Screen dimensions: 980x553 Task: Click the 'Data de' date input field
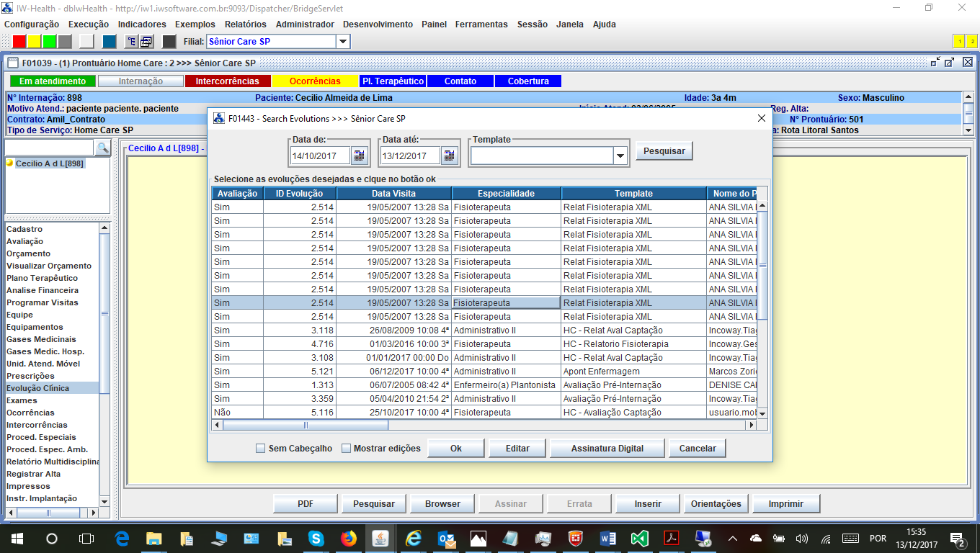coord(320,156)
